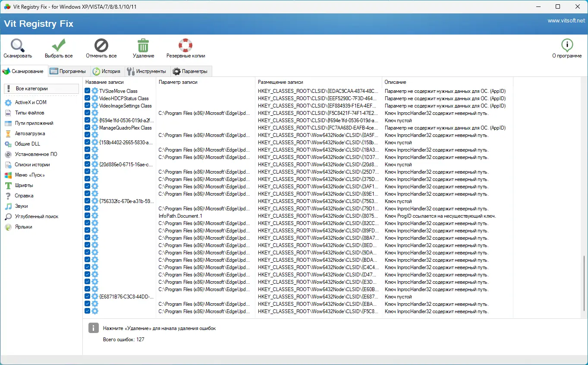Select the Звуки sounds category

tap(24, 206)
